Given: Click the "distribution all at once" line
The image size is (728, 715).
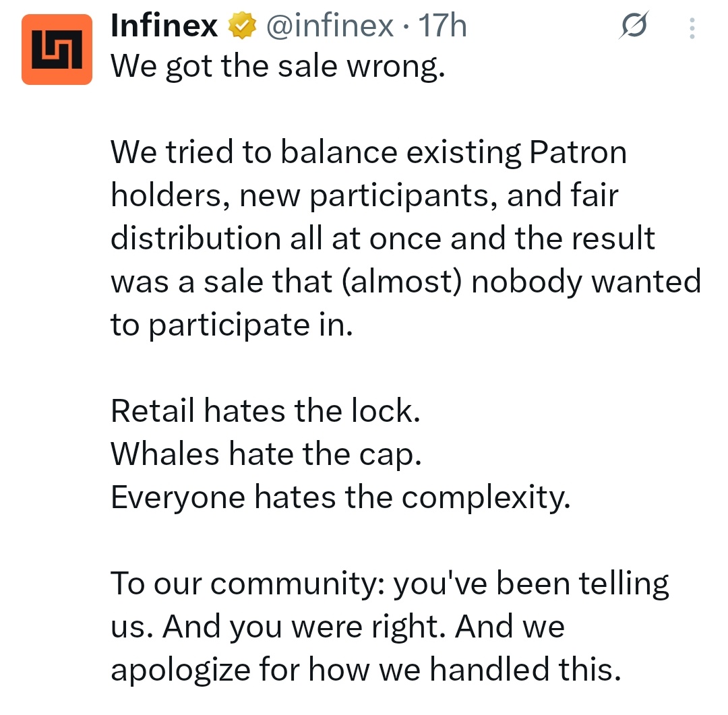Looking at the screenshot, I should point(382,239).
